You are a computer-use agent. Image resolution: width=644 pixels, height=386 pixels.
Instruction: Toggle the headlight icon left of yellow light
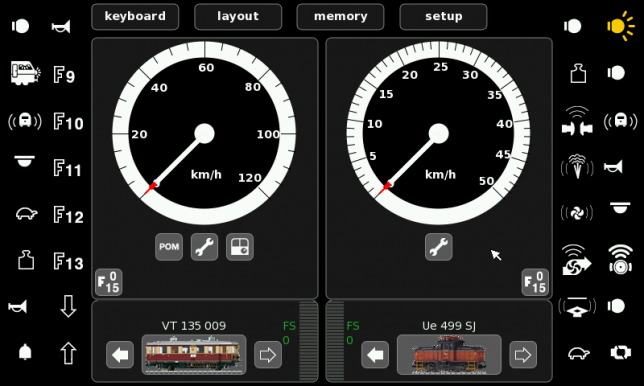(573, 26)
